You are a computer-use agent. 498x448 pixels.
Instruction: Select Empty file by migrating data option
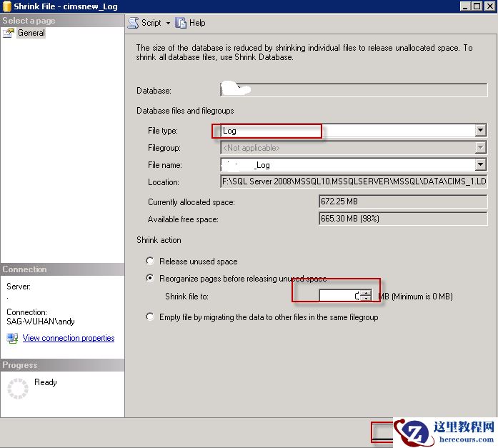(150, 317)
